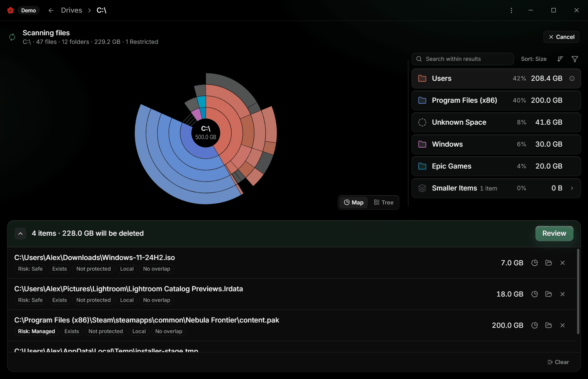Select the Users row in the list
Viewport: 588px width, 379px height.
point(496,78)
